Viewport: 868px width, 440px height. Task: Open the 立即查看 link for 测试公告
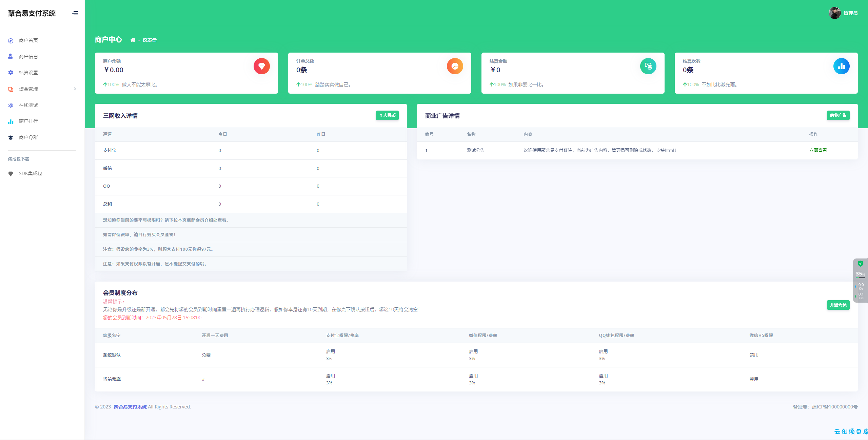[x=818, y=150]
